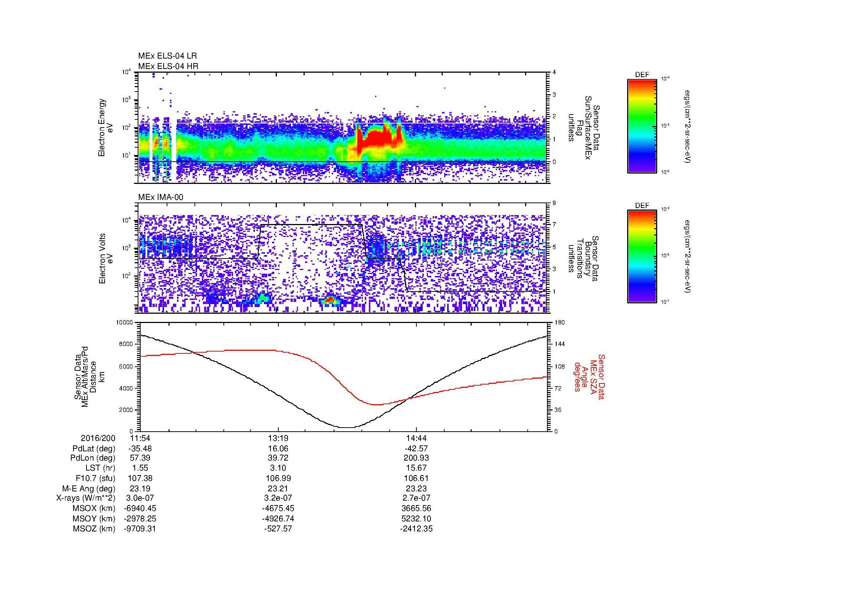This screenshot has width=868, height=613.
Task: Click the PdLat value 16.06
Action: pyautogui.click(x=278, y=449)
